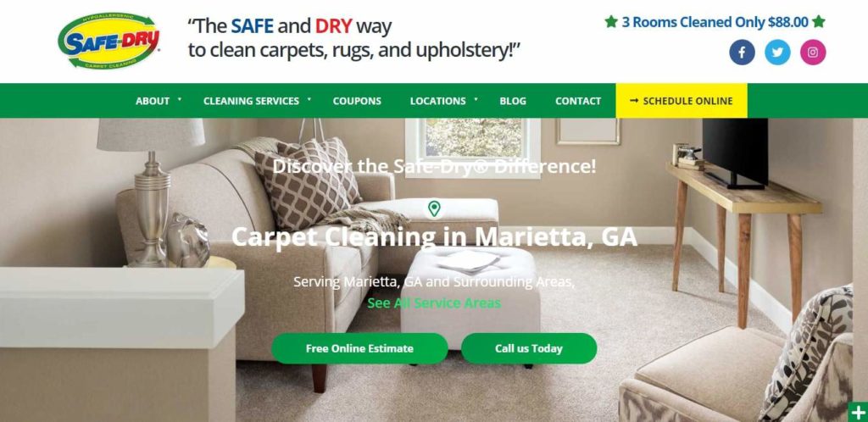
Task: Expand the Cleaning Services dropdown arrow
Action: [309, 99]
